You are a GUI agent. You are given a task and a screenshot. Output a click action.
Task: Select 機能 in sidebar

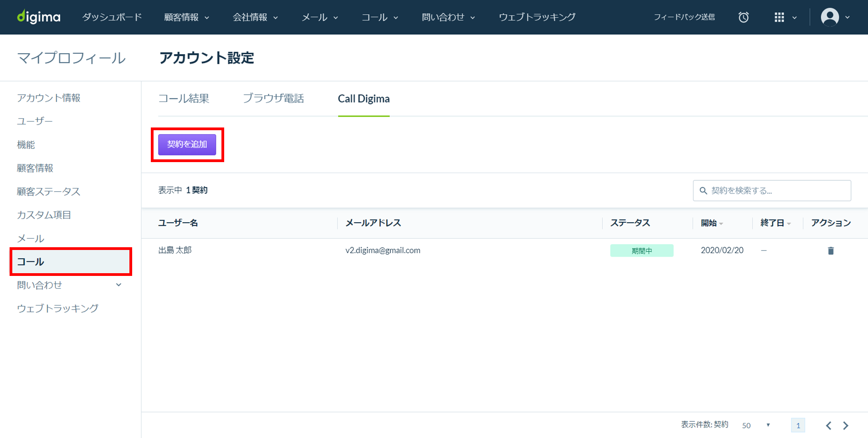pyautogui.click(x=26, y=145)
